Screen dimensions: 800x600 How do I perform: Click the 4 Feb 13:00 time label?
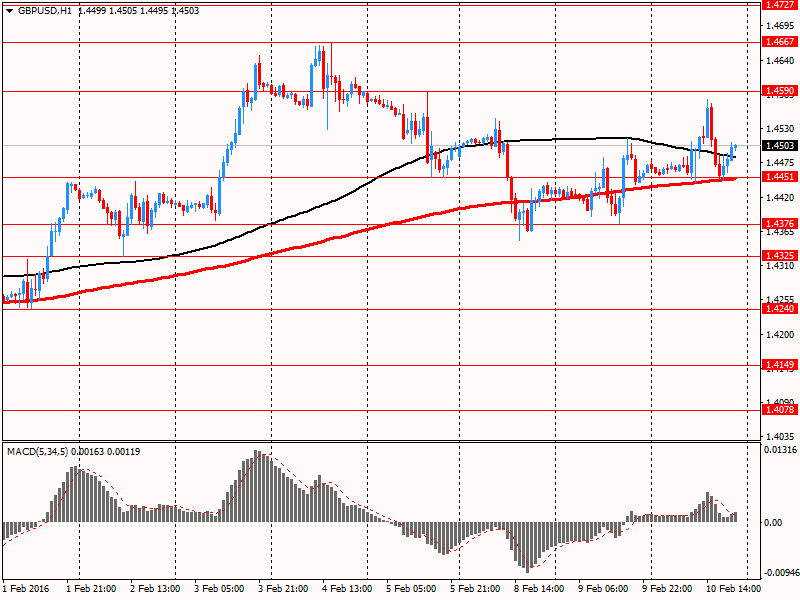(x=347, y=589)
